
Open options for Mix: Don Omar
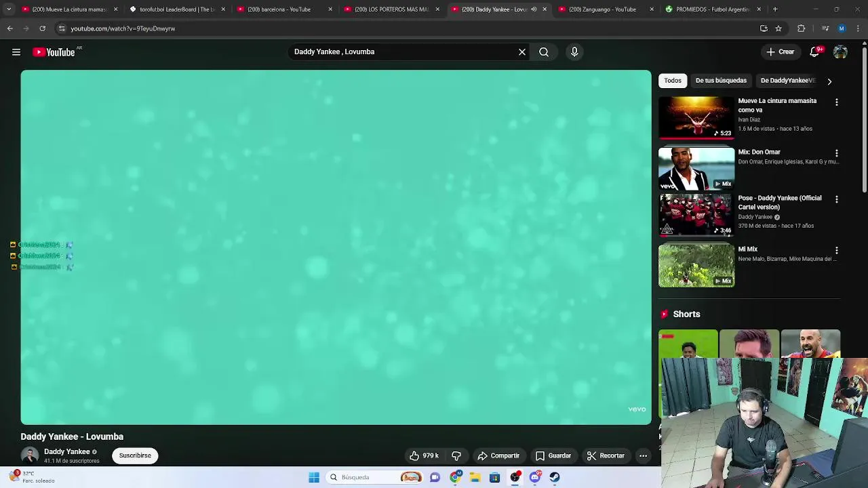(836, 153)
